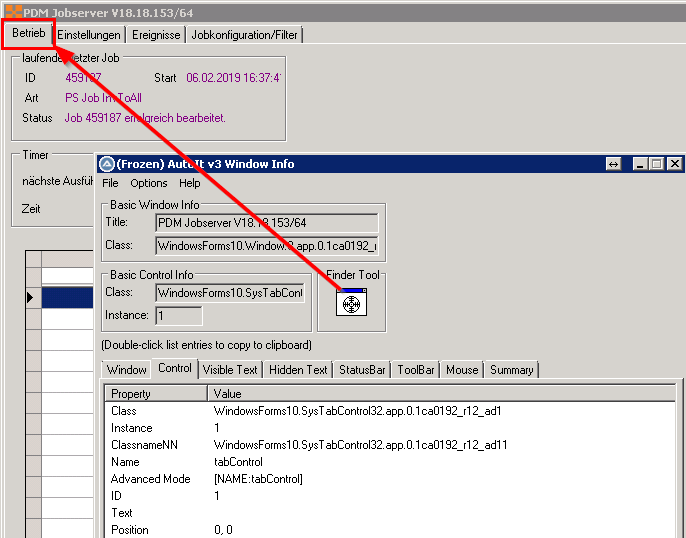Open the Help menu in AutoIt
This screenshot has height=538, width=686.
point(189,183)
